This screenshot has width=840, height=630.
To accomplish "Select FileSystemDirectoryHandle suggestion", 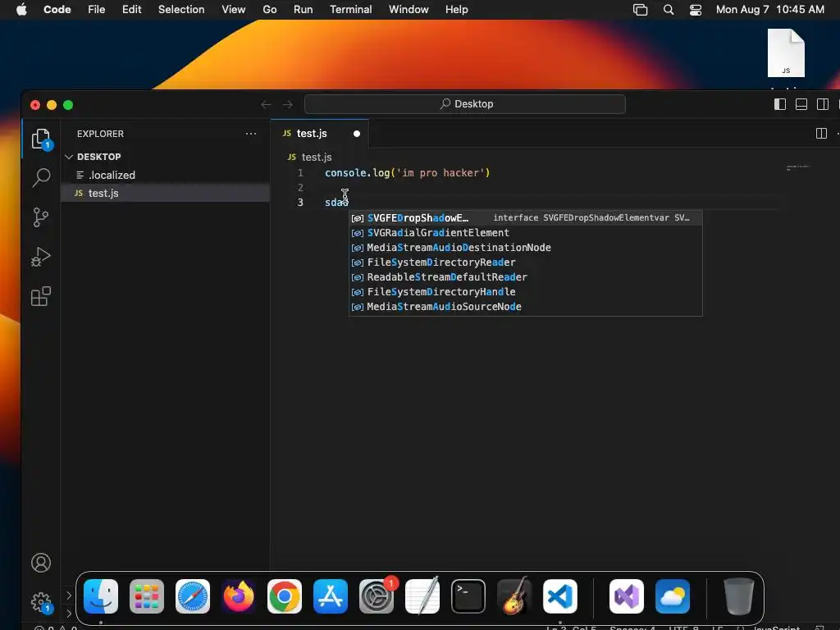I will click(526, 292).
